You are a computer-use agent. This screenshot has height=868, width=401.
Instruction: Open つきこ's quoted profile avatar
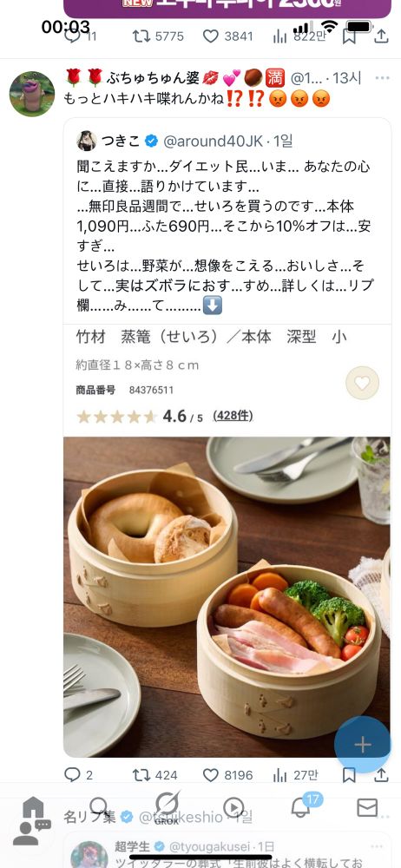tap(87, 141)
